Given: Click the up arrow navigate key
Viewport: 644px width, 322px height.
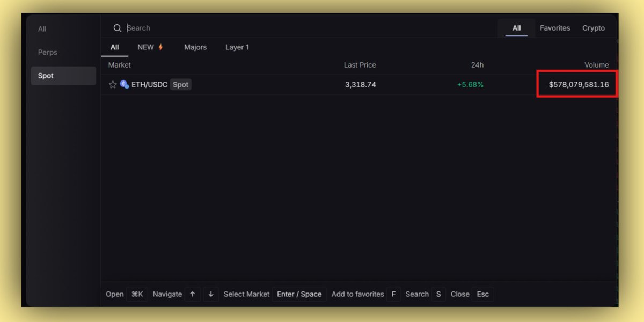Looking at the screenshot, I should (x=193, y=294).
